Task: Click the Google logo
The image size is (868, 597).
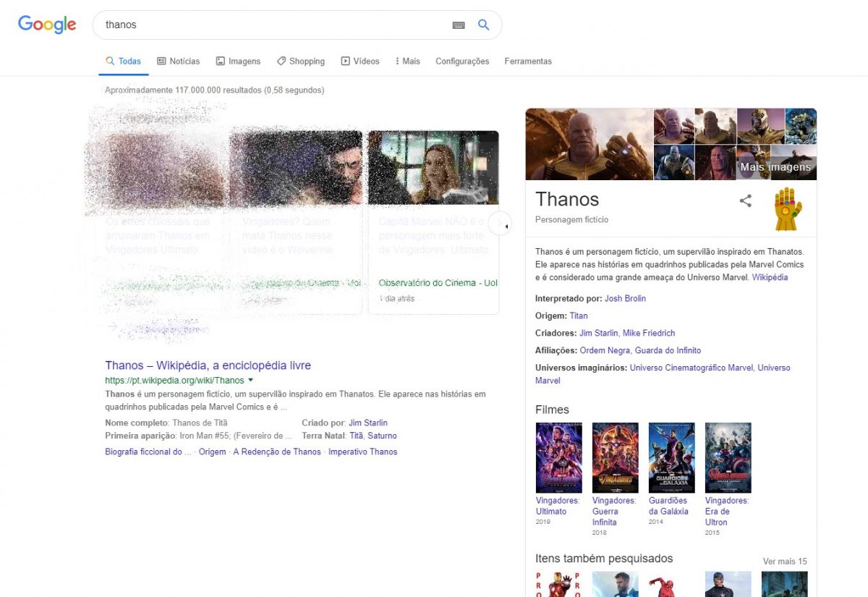Action: point(47,25)
